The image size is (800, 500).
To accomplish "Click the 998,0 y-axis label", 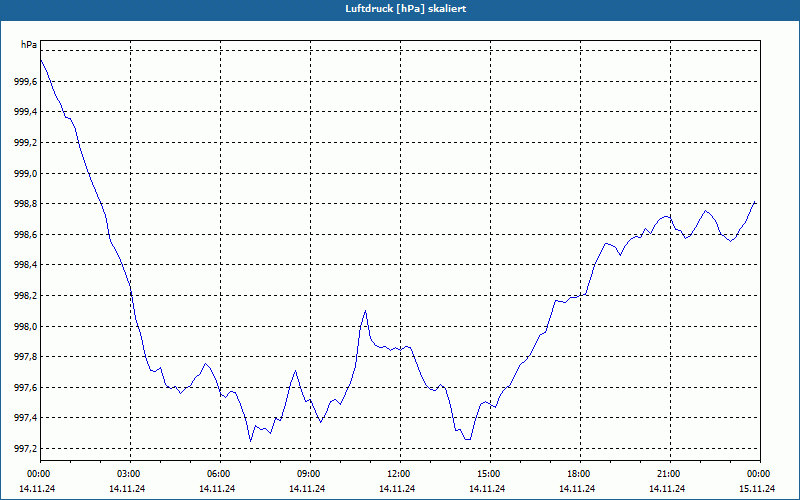I will pyautogui.click(x=26, y=327).
